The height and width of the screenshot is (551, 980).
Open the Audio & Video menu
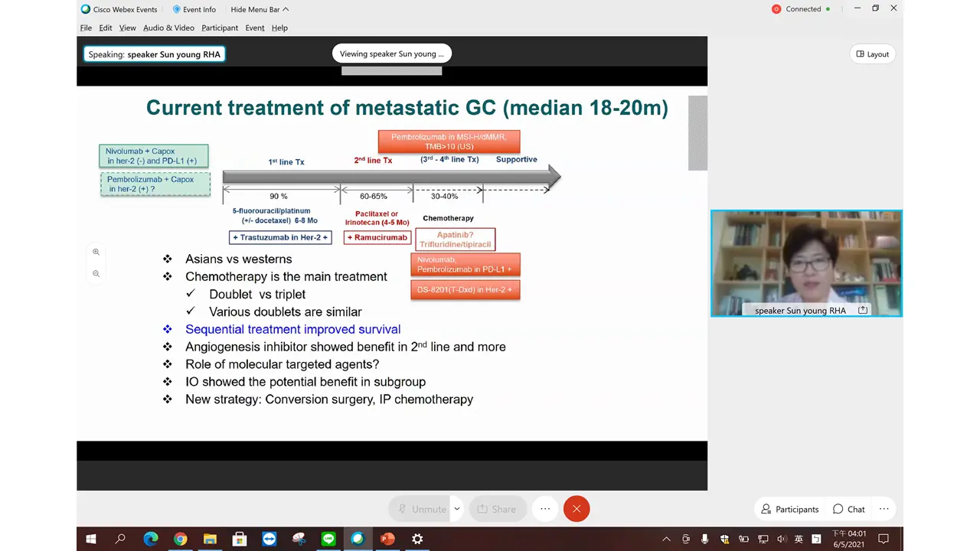point(168,28)
